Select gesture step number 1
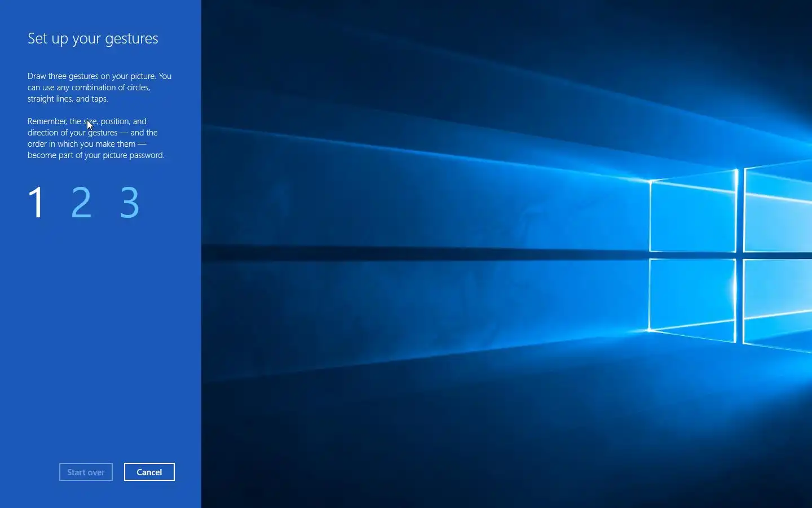The width and height of the screenshot is (812, 508). (37, 202)
